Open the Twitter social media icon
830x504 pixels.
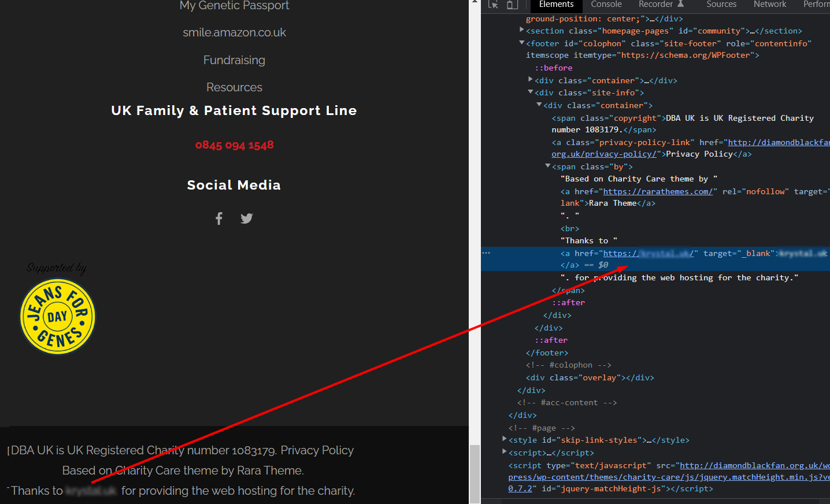(247, 218)
